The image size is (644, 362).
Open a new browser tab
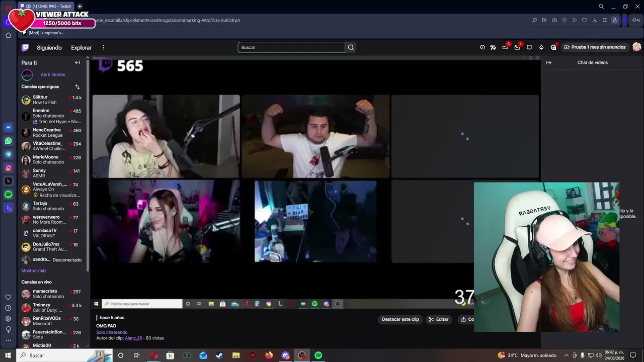(79, 7)
